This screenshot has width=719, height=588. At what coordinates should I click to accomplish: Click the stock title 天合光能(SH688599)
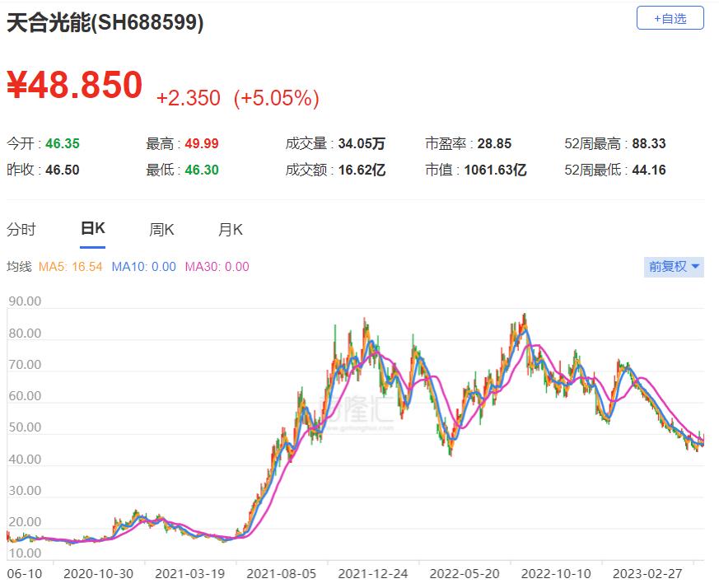point(105,22)
